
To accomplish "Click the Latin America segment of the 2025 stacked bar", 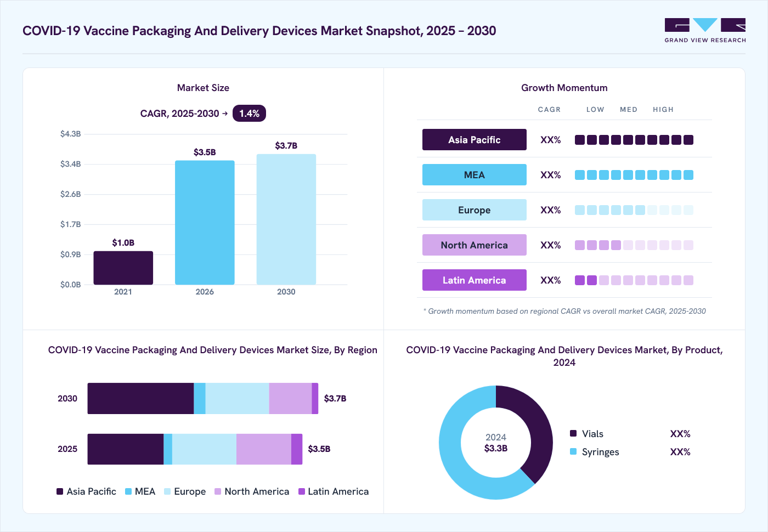I will pyautogui.click(x=297, y=449).
